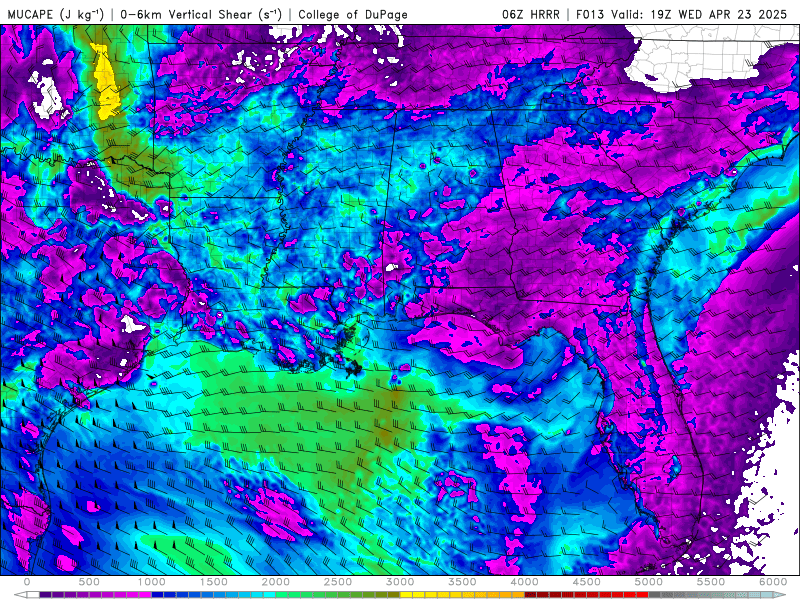Click the 3500 label on the color scale
Screen dimensions: 800x600
coord(463,582)
